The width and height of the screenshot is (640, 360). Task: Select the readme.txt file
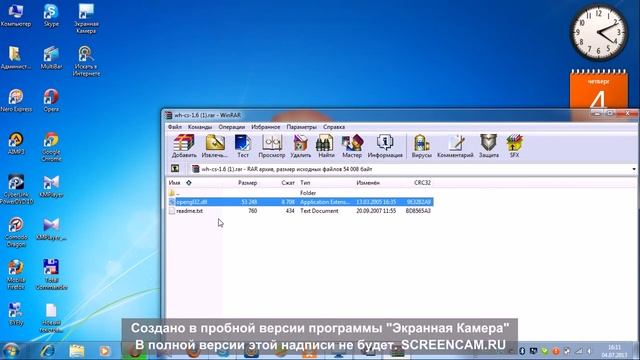tap(300, 211)
